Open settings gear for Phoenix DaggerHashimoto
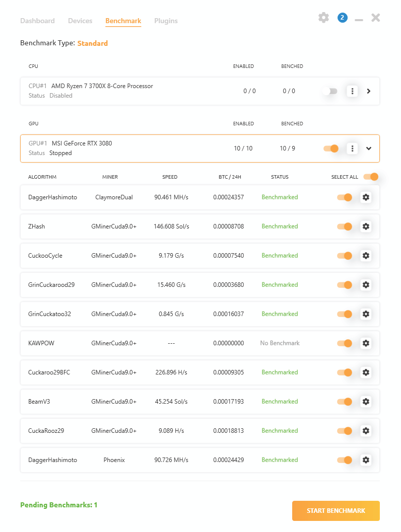401x532 pixels. [366, 460]
